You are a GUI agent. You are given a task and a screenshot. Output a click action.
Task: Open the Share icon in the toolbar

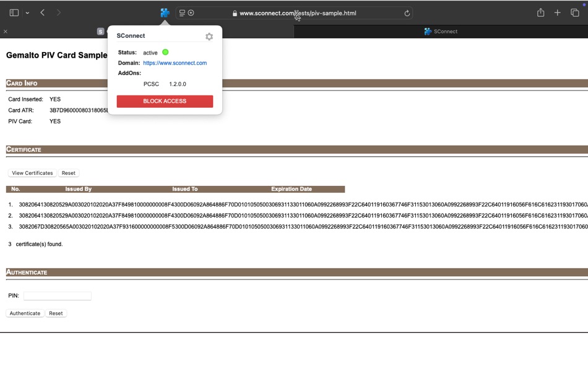(540, 12)
